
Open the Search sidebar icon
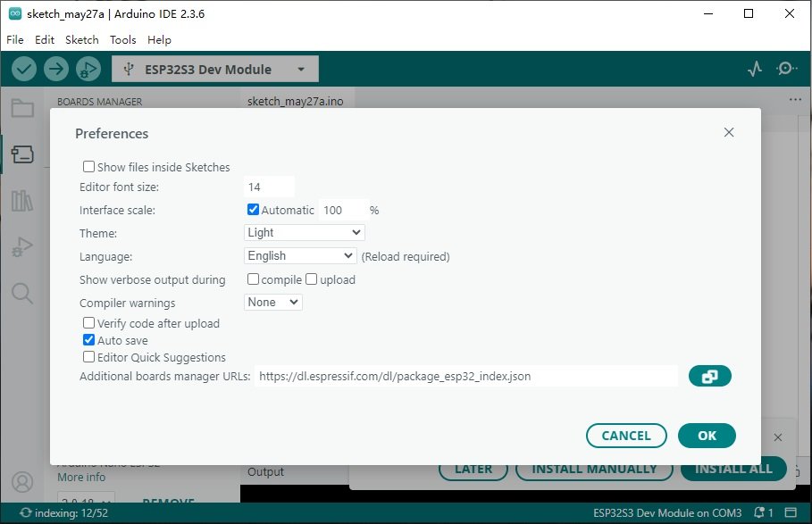point(22,293)
